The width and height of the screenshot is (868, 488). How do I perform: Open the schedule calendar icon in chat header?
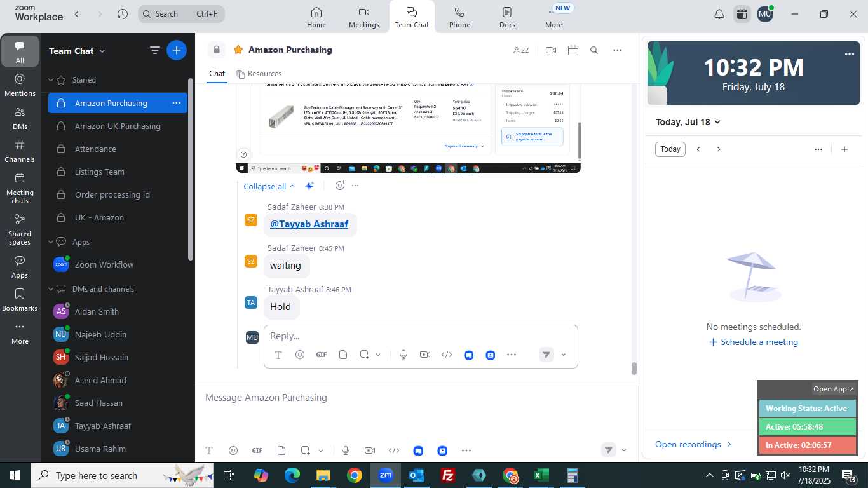[573, 50]
